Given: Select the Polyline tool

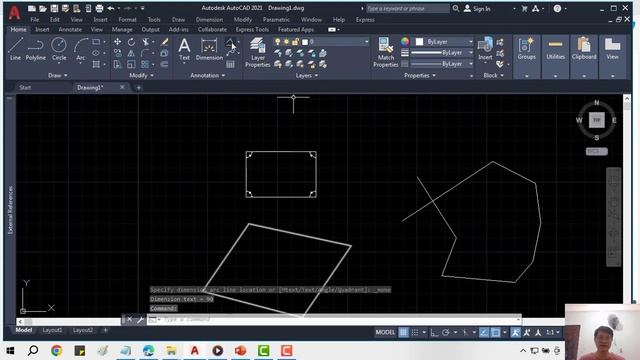Looking at the screenshot, I should pyautogui.click(x=36, y=49).
